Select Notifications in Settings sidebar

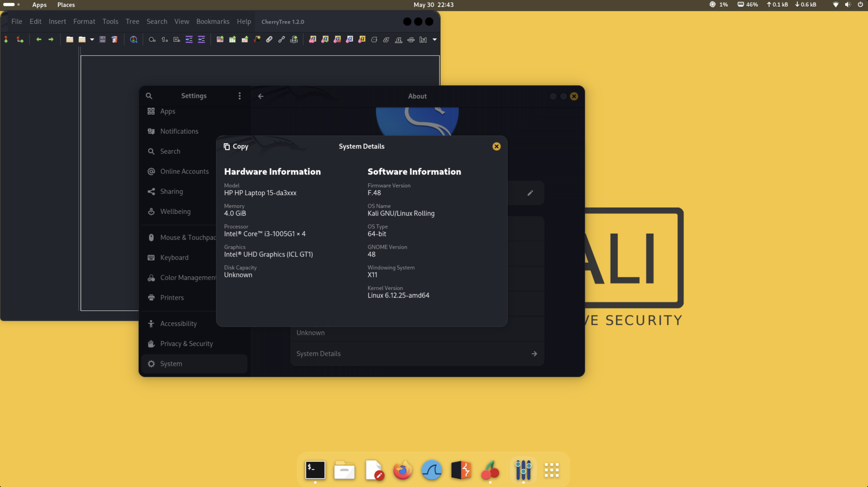pos(194,131)
